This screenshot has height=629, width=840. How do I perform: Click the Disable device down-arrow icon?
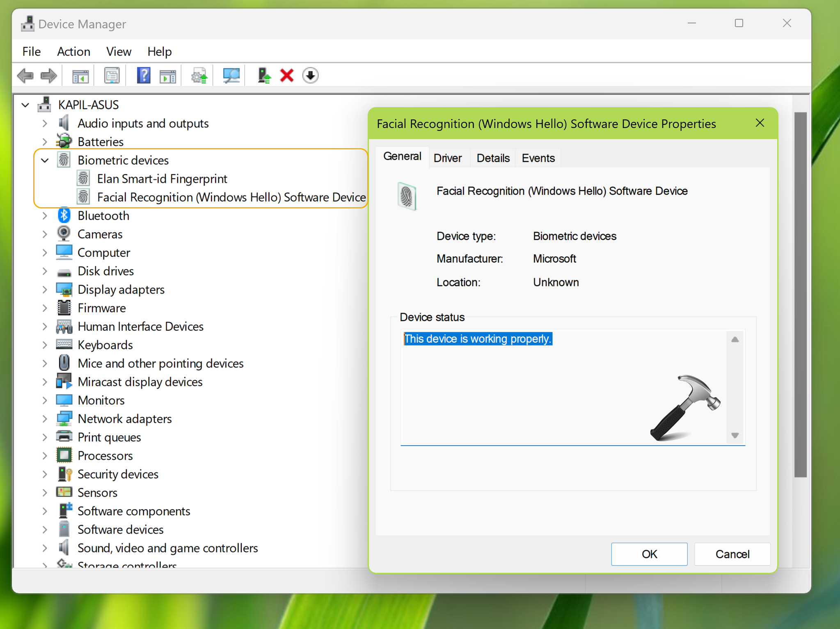click(x=311, y=76)
